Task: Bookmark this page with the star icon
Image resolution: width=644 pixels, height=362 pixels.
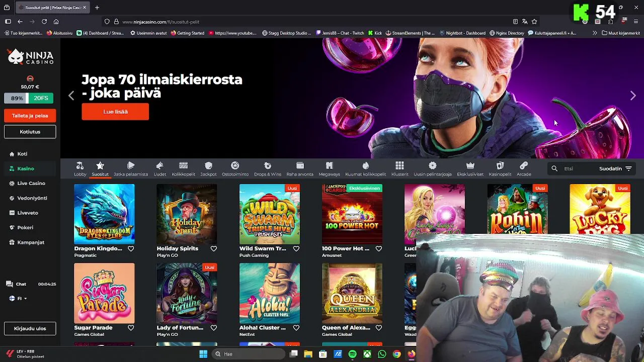Action: (x=534, y=22)
